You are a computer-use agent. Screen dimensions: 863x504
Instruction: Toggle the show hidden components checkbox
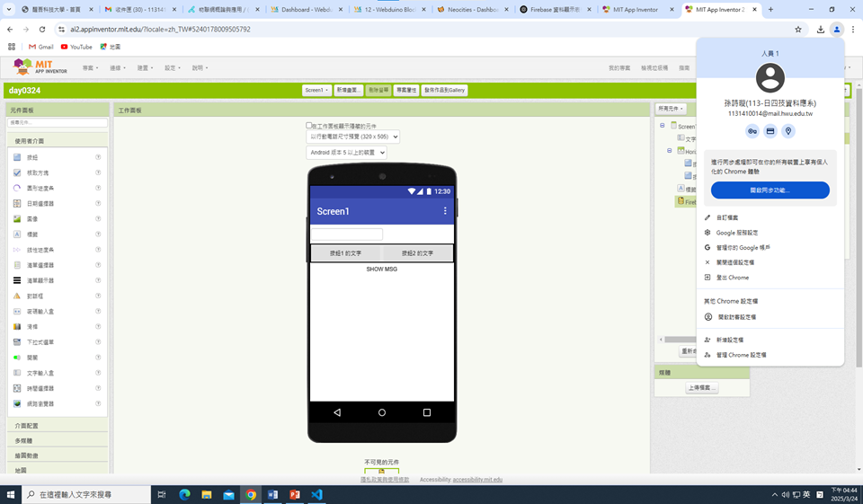pos(309,126)
